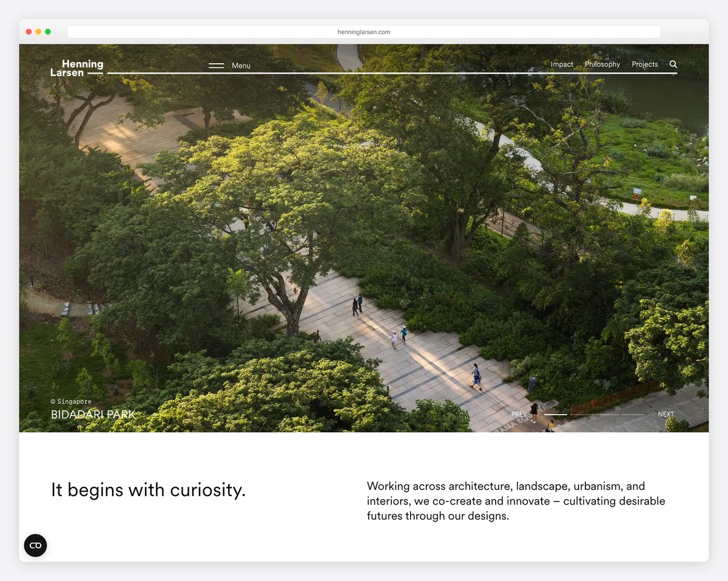This screenshot has width=728, height=581.
Task: Open search with the magnifier icon
Action: [x=673, y=64]
